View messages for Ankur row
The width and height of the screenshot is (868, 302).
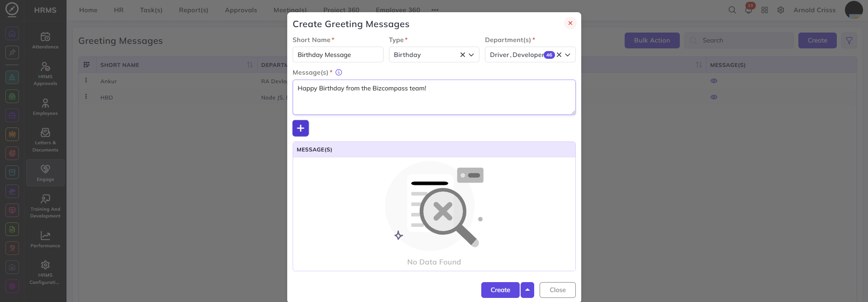[714, 81]
